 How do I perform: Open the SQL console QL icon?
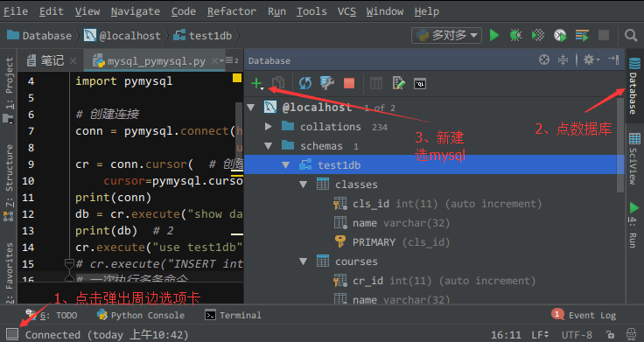(x=420, y=84)
